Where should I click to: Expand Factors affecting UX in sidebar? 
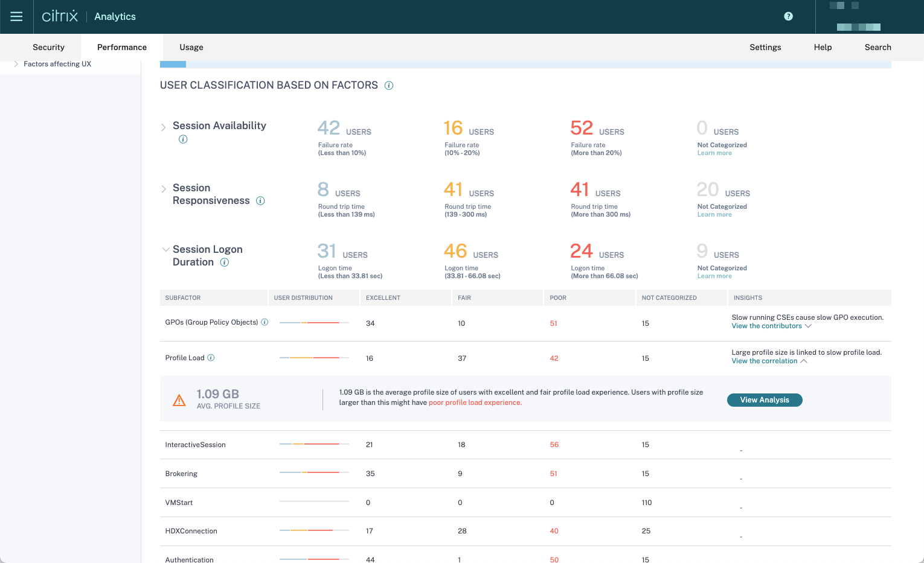pyautogui.click(x=16, y=64)
